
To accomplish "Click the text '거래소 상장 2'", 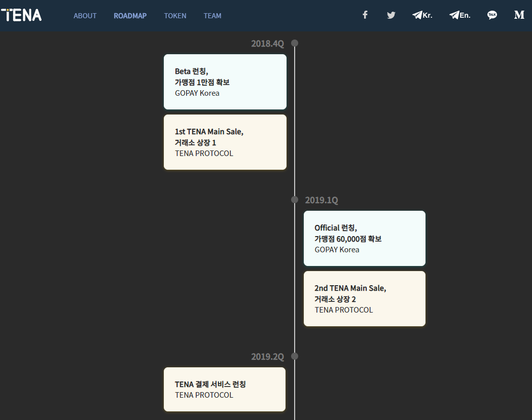I will pos(335,299).
